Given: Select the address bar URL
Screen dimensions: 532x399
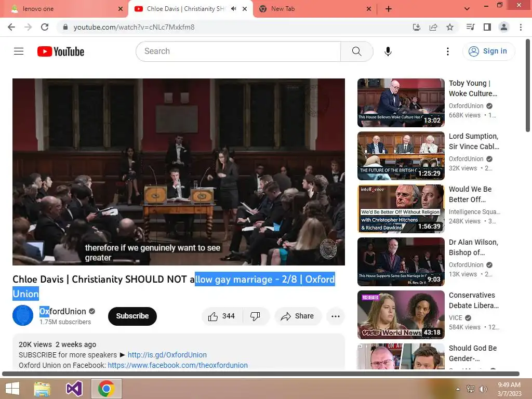Looking at the screenshot, I should point(134,27).
